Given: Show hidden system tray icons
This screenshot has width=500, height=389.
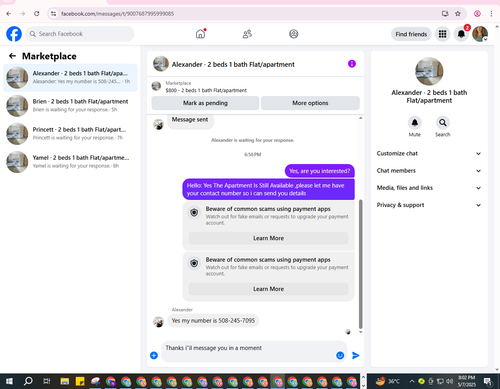Looking at the screenshot, I should click(412, 381).
